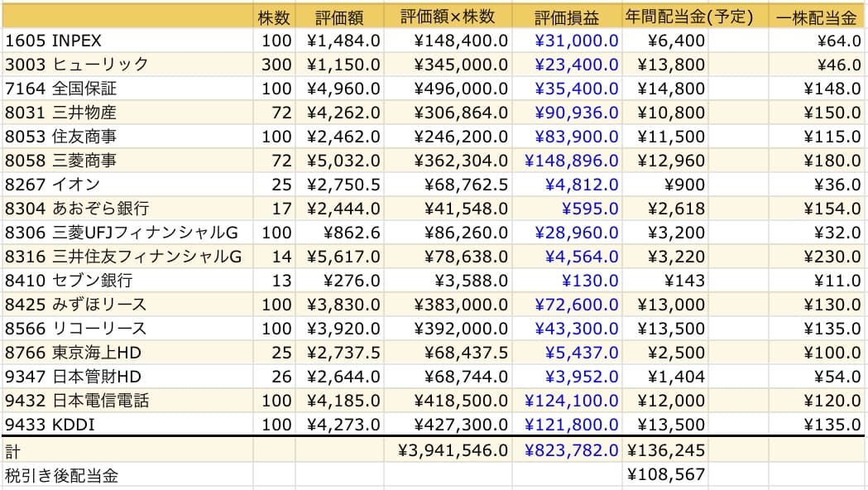Click the after-tax dividend ¥108,567

(664, 474)
